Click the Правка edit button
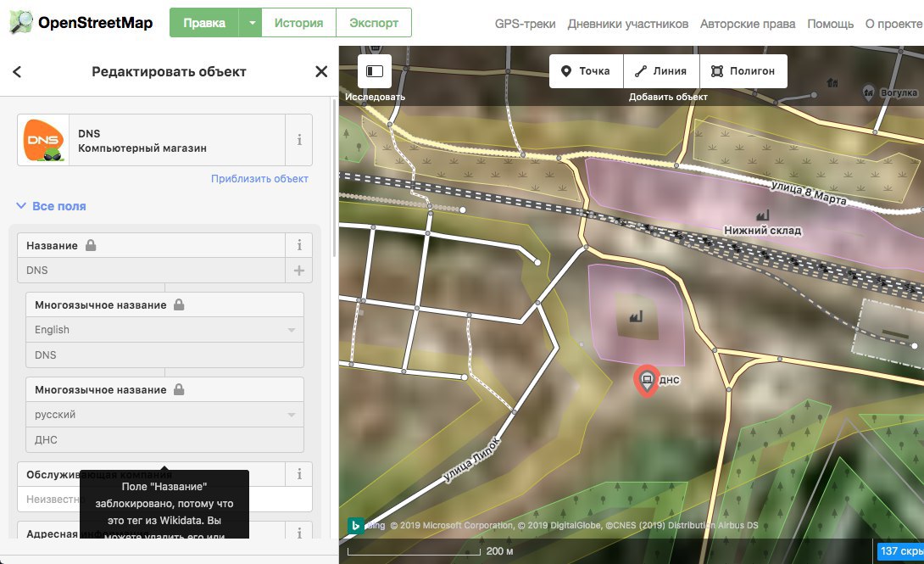Image resolution: width=924 pixels, height=564 pixels. coord(204,23)
